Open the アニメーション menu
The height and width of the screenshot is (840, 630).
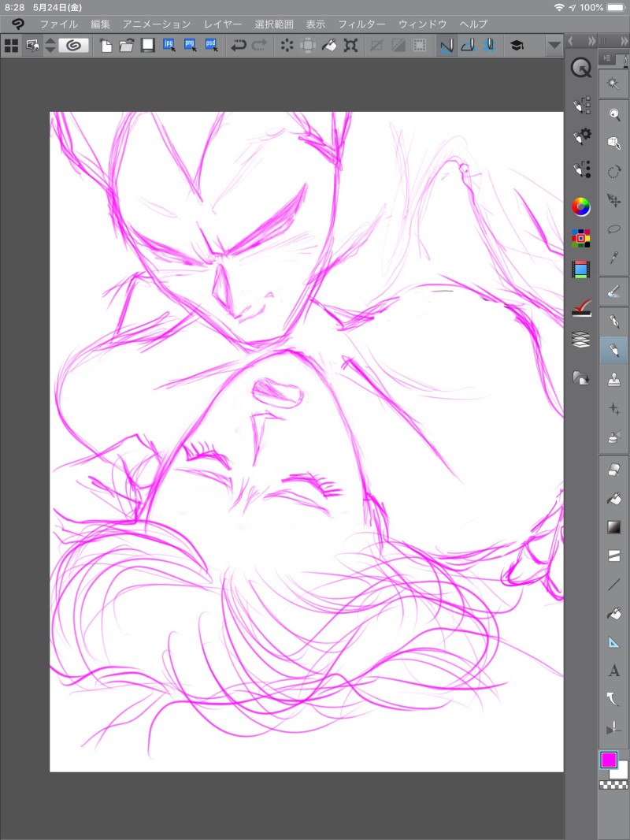coord(156,24)
